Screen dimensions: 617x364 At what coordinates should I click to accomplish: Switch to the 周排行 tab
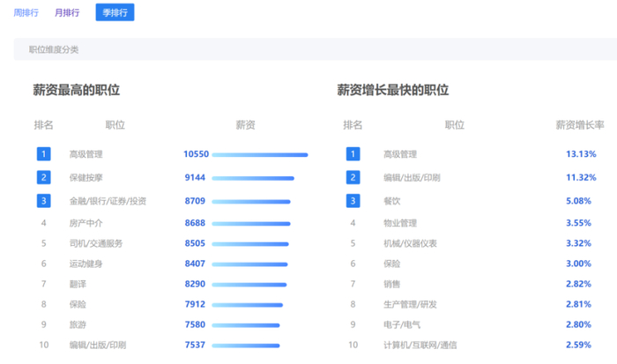coord(26,13)
